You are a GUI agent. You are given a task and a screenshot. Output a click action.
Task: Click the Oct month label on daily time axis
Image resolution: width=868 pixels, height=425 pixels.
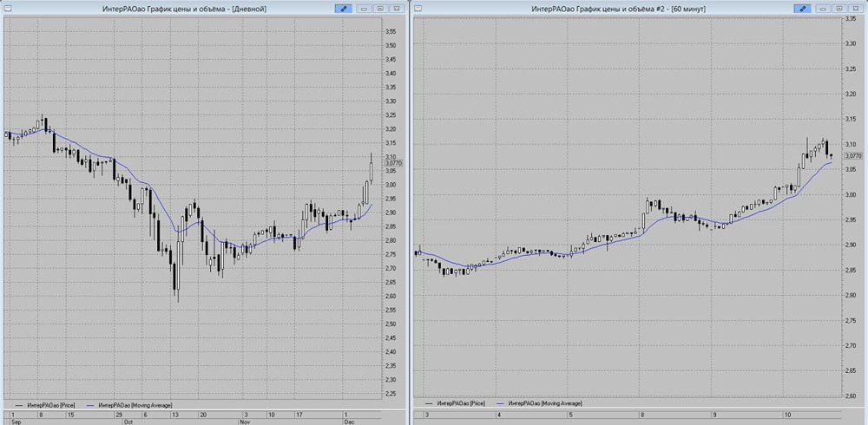tap(127, 422)
